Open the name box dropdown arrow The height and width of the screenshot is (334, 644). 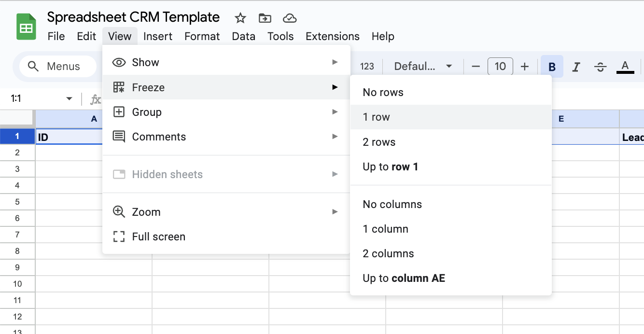pyautogui.click(x=69, y=99)
